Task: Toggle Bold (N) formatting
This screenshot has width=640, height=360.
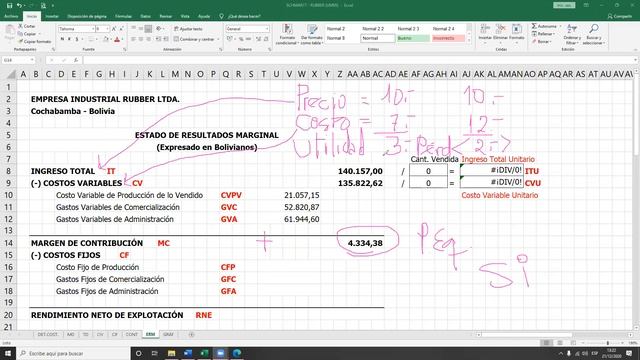Action: click(x=62, y=39)
